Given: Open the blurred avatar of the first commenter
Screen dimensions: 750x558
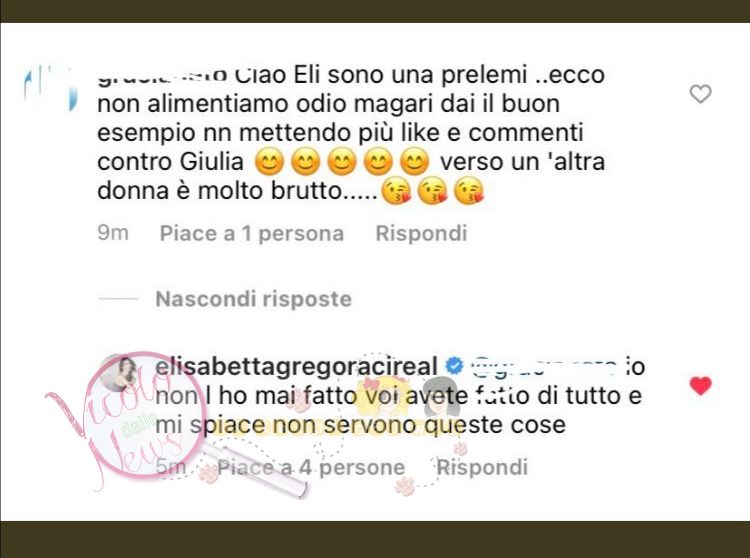Looking at the screenshot, I should coord(50,86).
